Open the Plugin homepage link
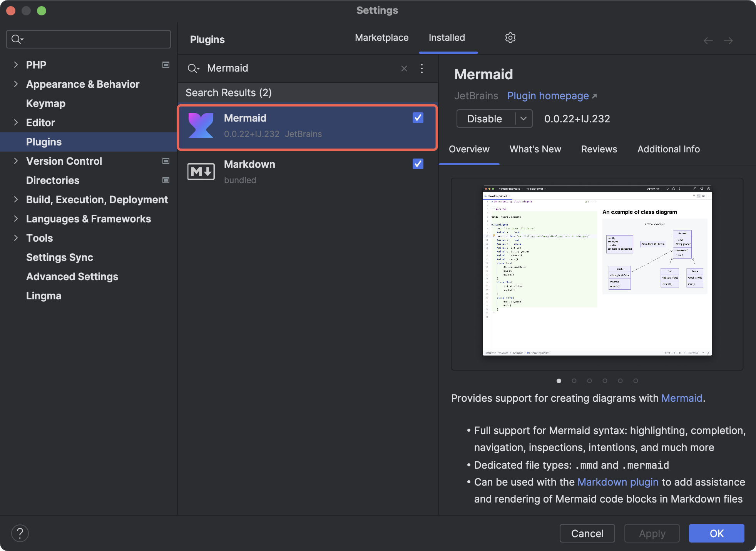 [x=548, y=96]
